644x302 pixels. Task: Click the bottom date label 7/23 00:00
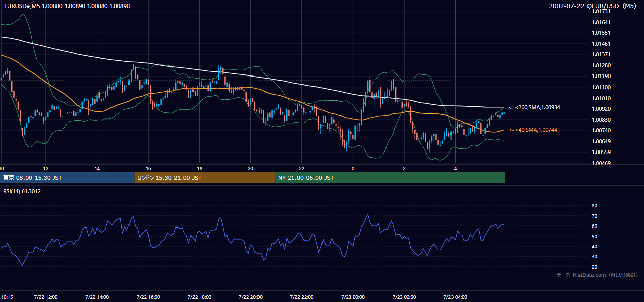coord(353,297)
